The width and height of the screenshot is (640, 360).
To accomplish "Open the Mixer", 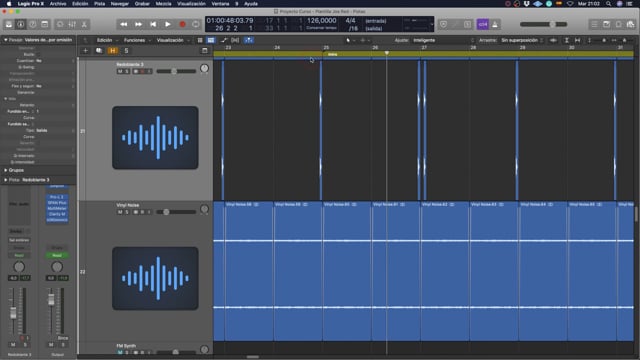I will pos(72,24).
